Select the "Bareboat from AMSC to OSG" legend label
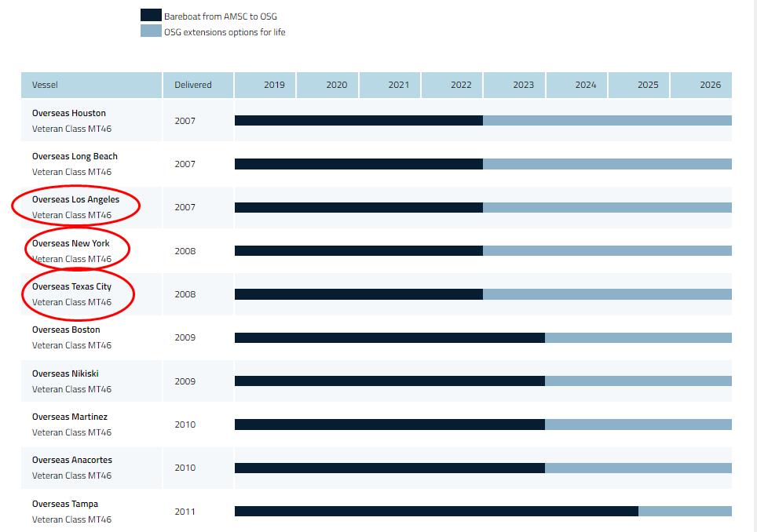 [x=221, y=16]
